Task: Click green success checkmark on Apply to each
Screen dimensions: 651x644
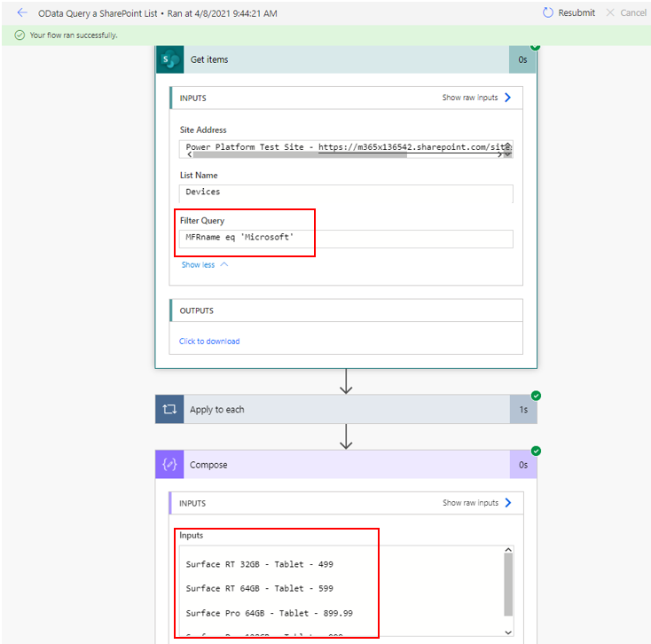Action: pos(536,396)
